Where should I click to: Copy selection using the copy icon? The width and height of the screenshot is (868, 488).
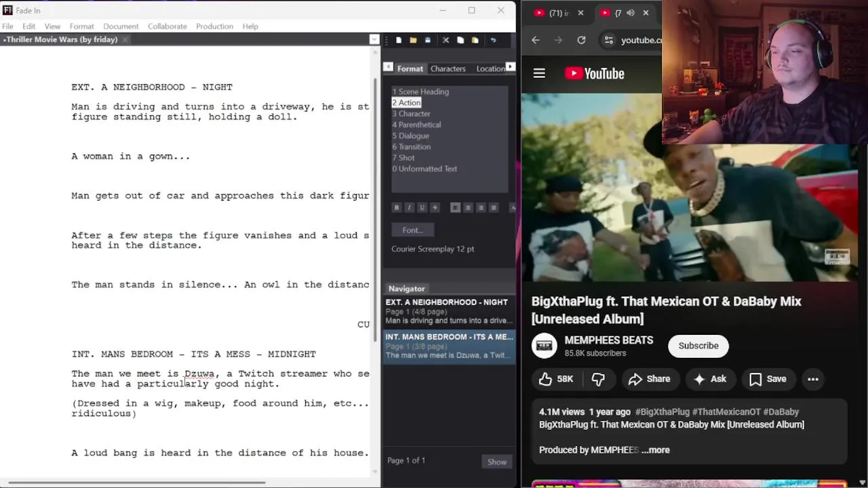coord(460,40)
